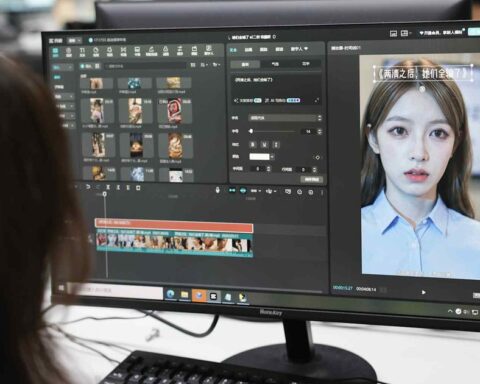Image resolution: width=480 pixels, height=384 pixels.
Task: Switch to the Text-to-speech tab
Action: tap(279, 49)
